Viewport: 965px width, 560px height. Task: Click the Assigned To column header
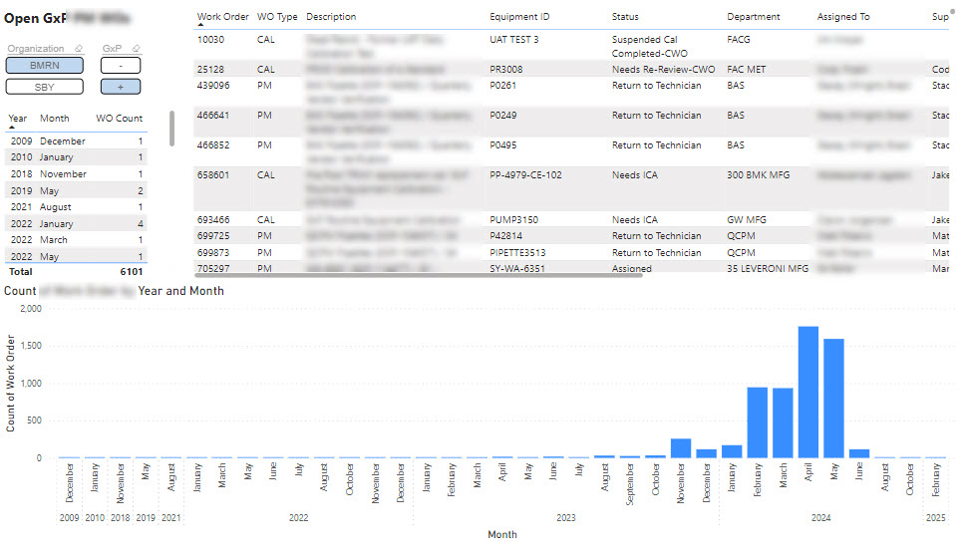[x=843, y=17]
